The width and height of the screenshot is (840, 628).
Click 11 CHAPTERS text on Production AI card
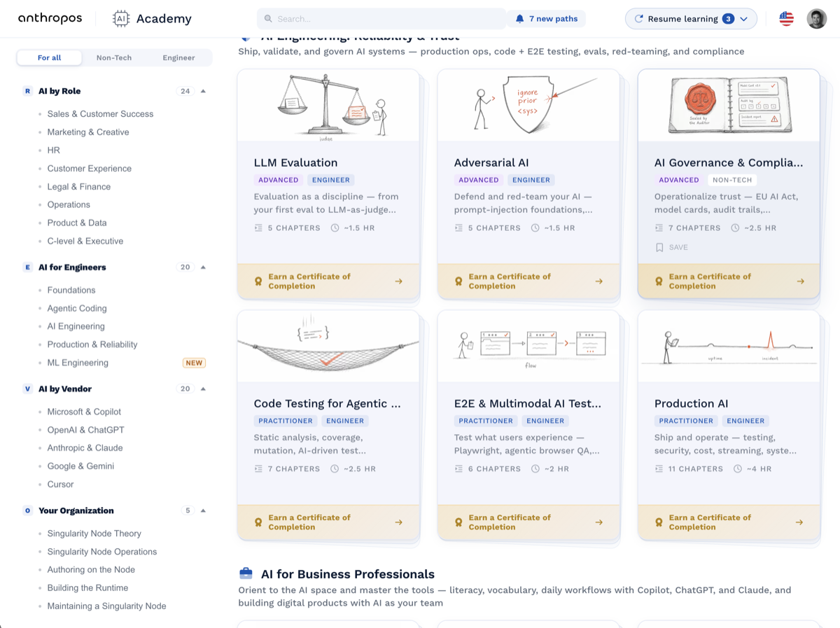coord(695,469)
